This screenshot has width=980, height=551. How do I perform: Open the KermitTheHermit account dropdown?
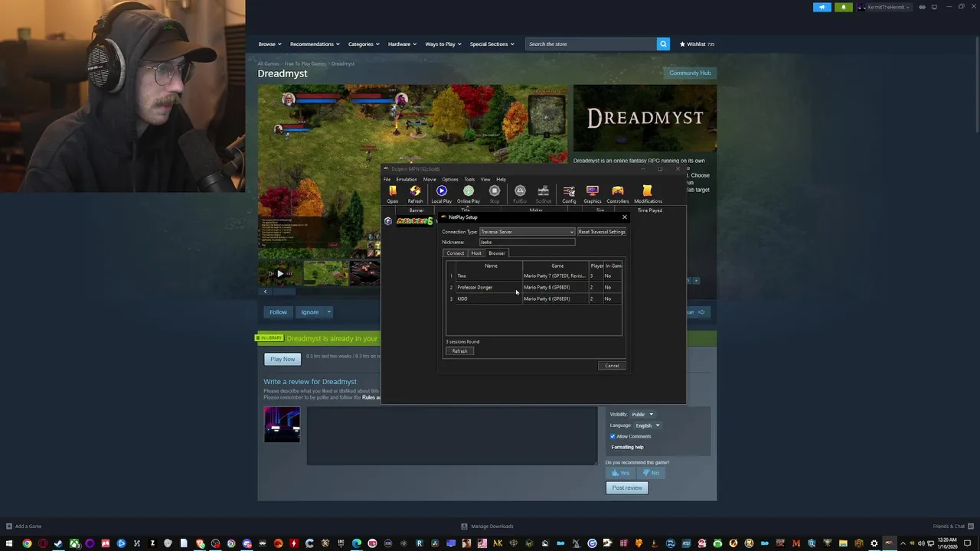(x=884, y=7)
